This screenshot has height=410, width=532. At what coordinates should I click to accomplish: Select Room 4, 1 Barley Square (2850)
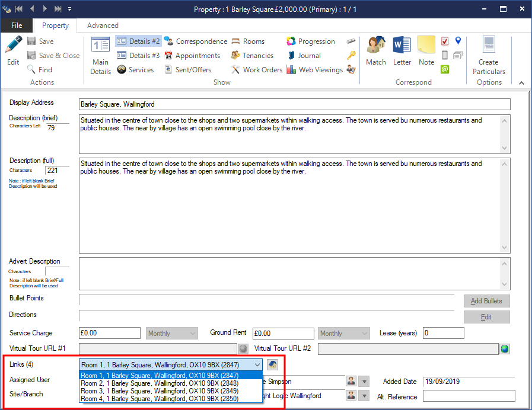tap(171, 399)
